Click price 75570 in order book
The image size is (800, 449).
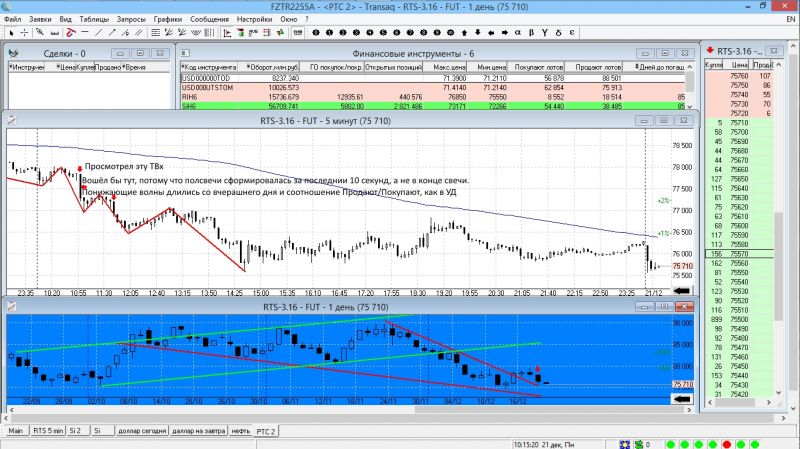pyautogui.click(x=739, y=254)
